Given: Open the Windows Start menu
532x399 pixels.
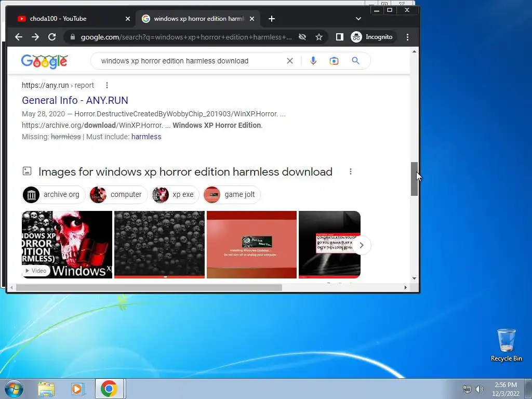Looking at the screenshot, I should (14, 389).
